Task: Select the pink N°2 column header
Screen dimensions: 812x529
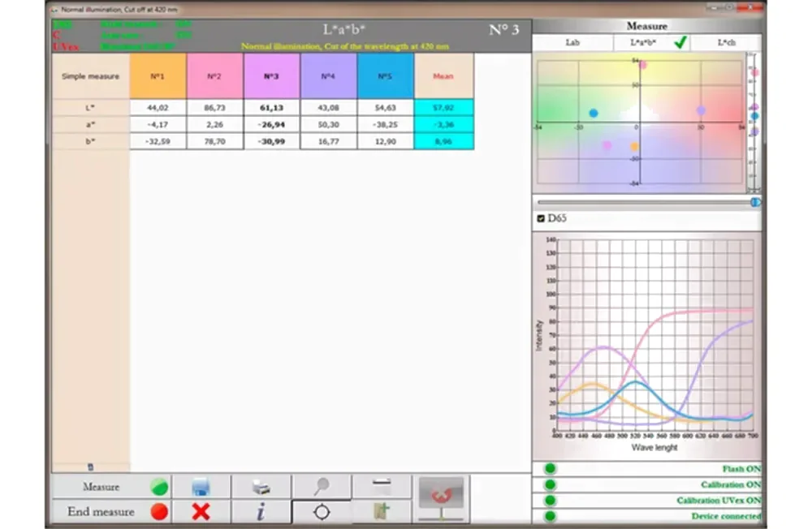Action: (214, 76)
